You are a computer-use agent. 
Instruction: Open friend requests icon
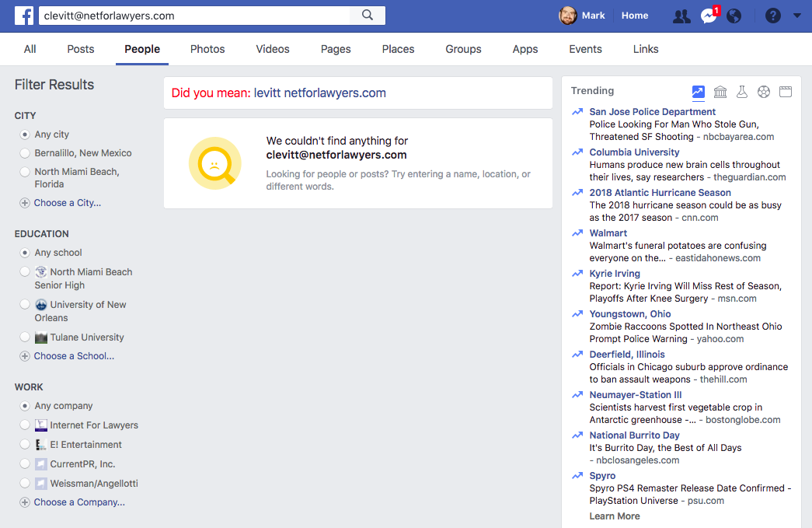681,16
